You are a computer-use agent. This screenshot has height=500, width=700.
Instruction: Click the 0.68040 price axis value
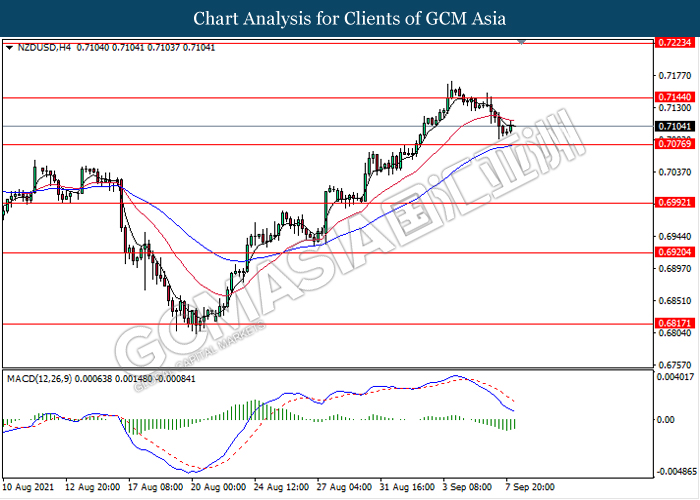675,333
